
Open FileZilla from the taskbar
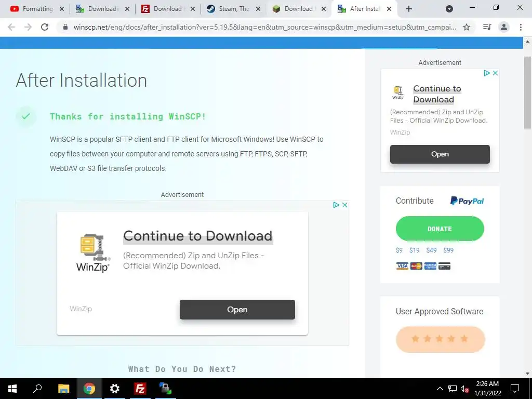click(140, 389)
